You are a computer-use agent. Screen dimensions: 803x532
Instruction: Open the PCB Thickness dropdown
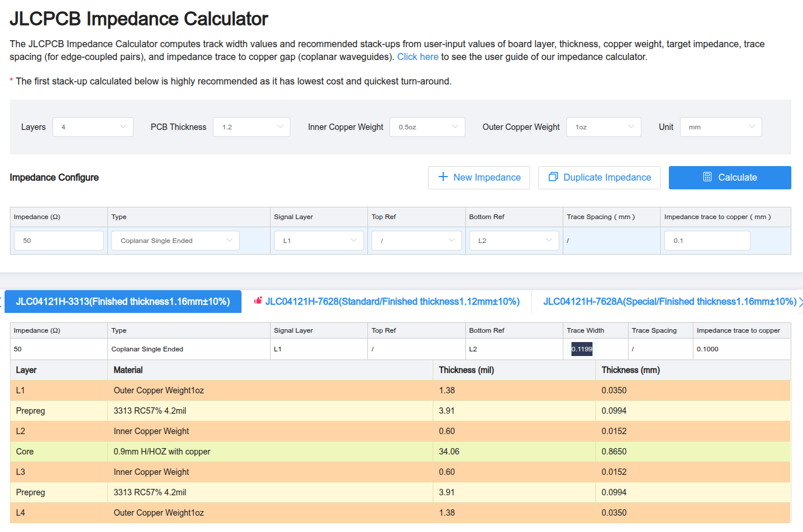pyautogui.click(x=251, y=127)
